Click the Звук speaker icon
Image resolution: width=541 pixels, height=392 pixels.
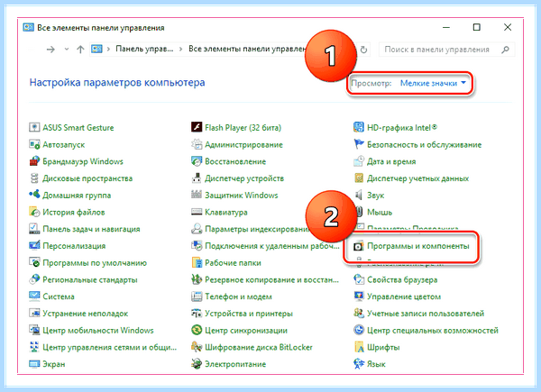[x=359, y=196]
